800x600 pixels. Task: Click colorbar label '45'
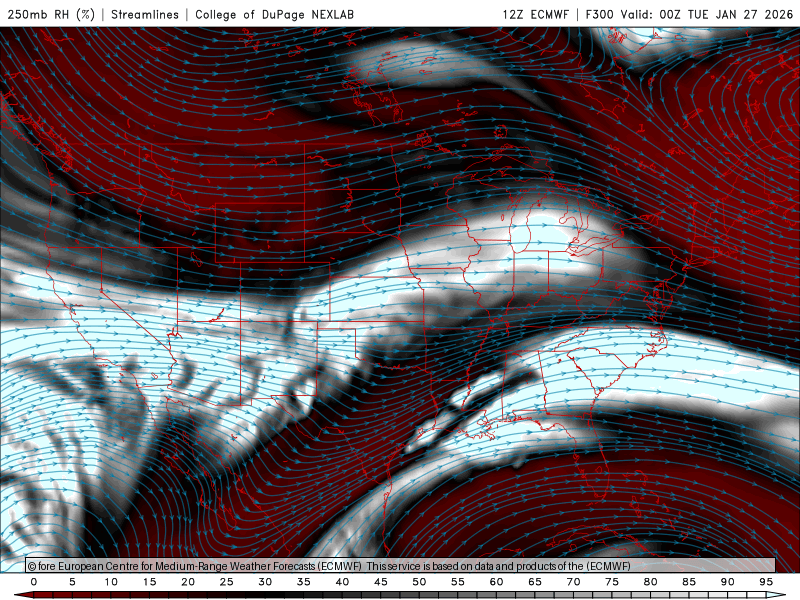[381, 582]
